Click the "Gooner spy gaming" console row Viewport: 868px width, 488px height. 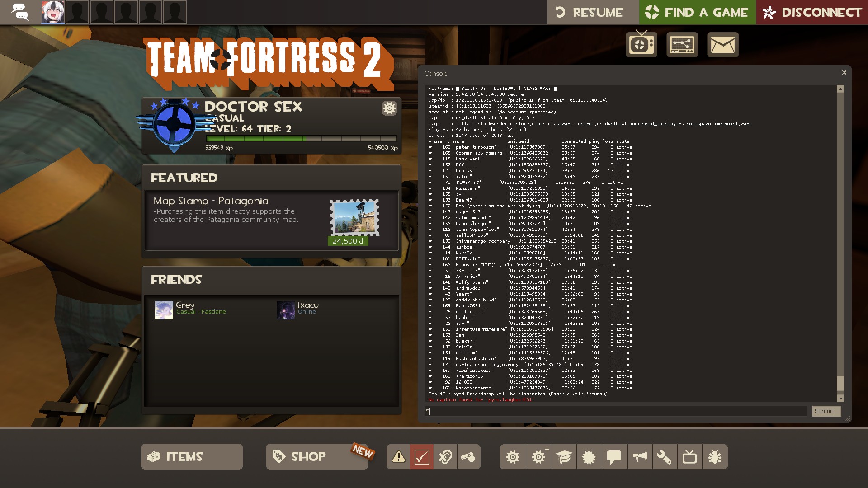(x=530, y=153)
